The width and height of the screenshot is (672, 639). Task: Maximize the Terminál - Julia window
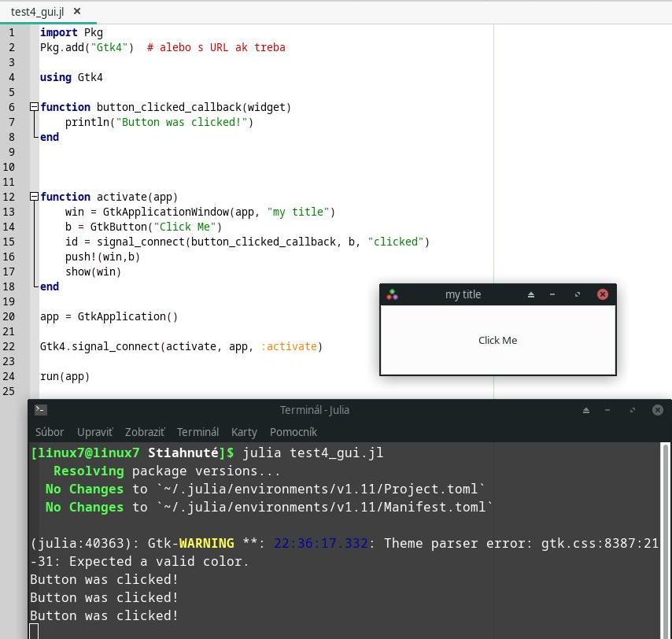coord(633,410)
